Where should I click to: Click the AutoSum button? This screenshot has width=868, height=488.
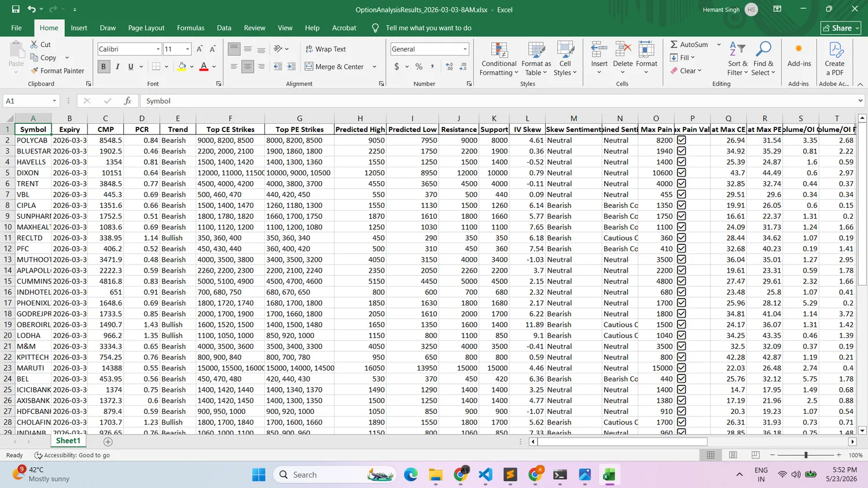689,45
